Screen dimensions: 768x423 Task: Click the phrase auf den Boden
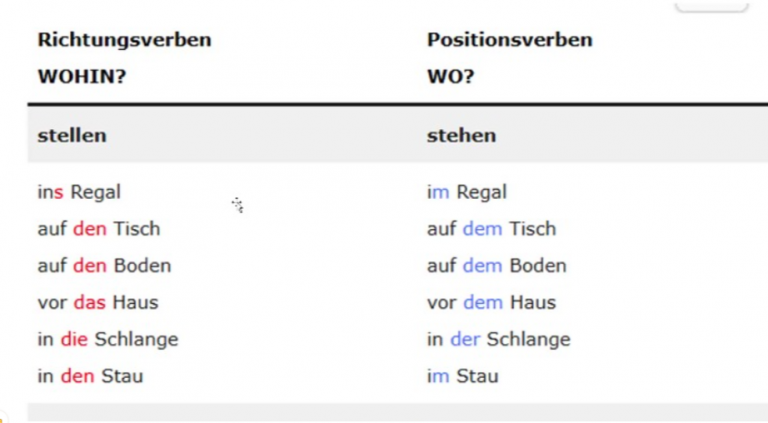point(104,265)
